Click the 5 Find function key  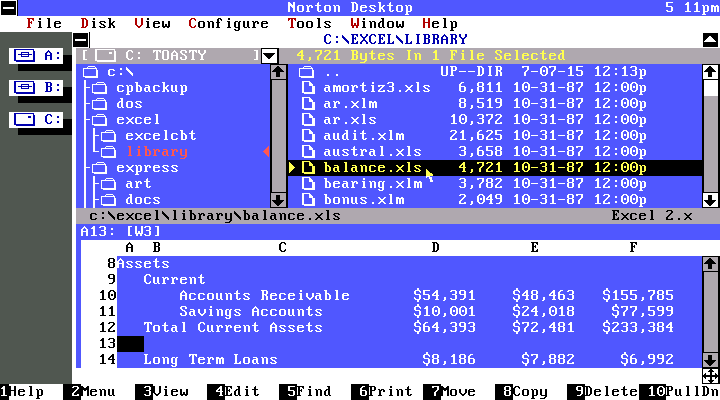(305, 392)
